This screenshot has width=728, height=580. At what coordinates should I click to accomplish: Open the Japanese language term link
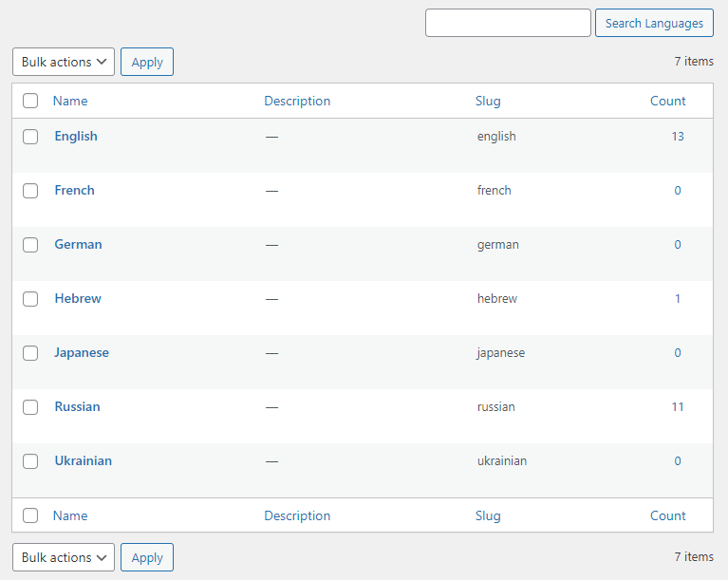(x=82, y=352)
